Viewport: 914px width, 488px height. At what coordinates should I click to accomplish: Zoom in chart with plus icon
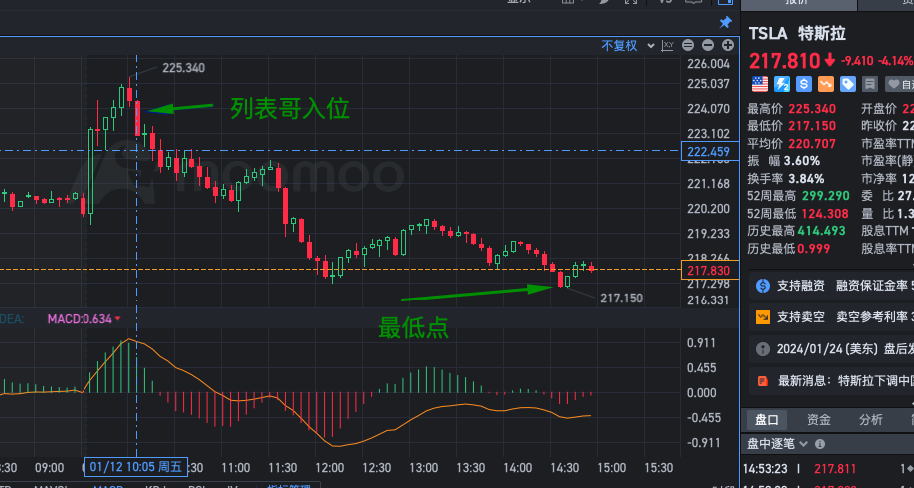pyautogui.click(x=727, y=45)
